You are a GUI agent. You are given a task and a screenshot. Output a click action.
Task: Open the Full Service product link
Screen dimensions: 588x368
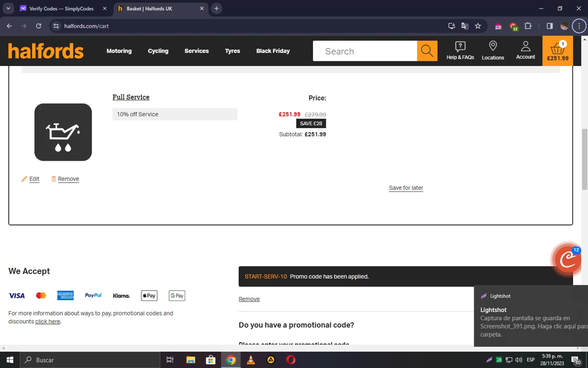click(131, 97)
